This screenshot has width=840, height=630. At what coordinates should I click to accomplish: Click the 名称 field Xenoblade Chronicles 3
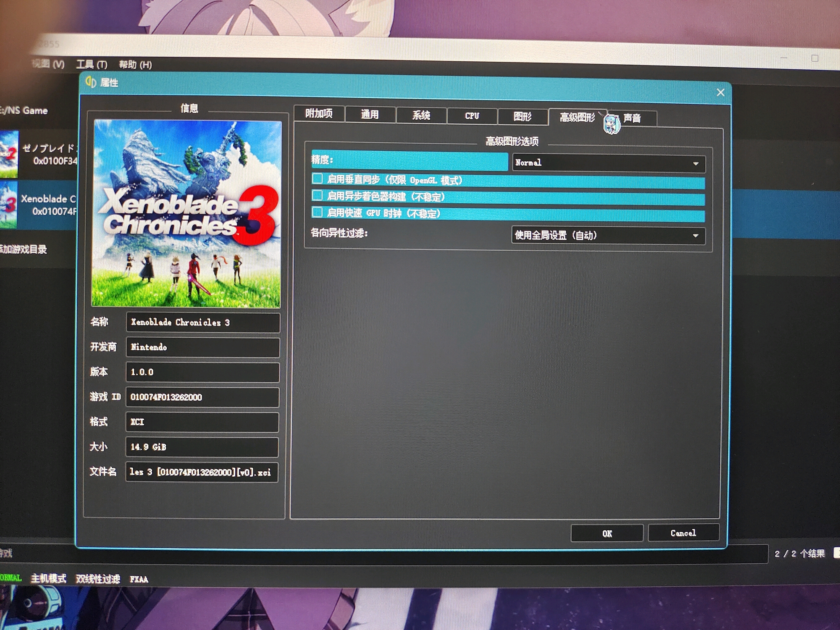click(x=203, y=323)
